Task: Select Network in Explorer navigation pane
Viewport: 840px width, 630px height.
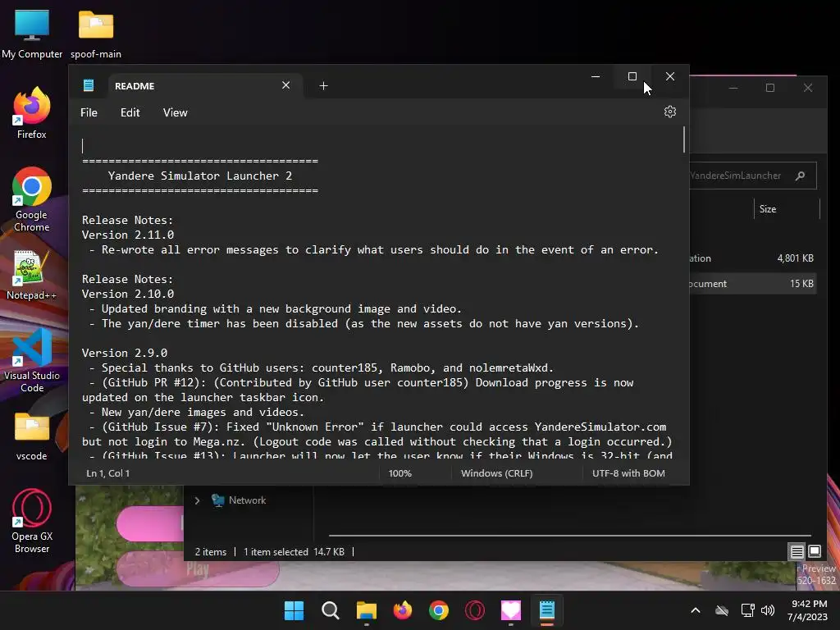Action: point(247,500)
